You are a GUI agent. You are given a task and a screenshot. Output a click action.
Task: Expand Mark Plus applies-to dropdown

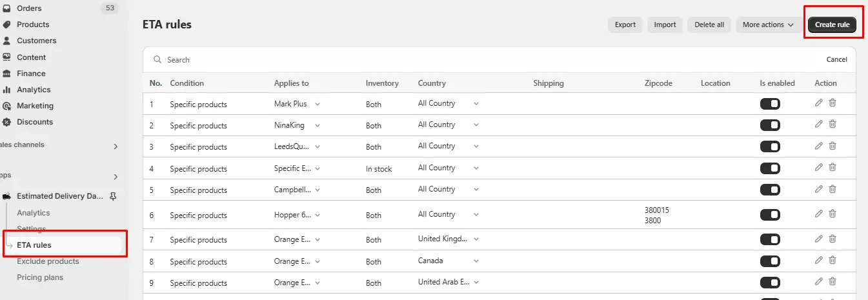pos(317,103)
